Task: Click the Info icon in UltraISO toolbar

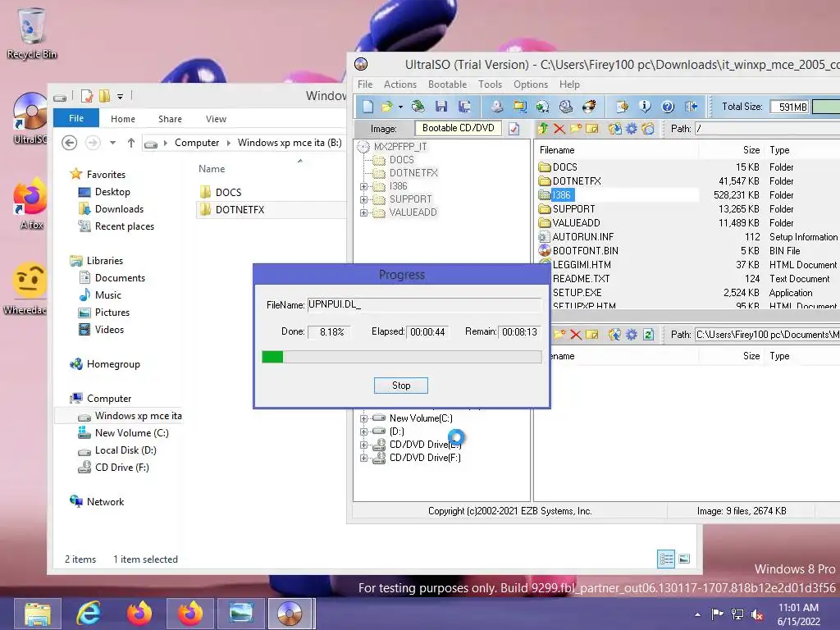Action: click(x=645, y=107)
